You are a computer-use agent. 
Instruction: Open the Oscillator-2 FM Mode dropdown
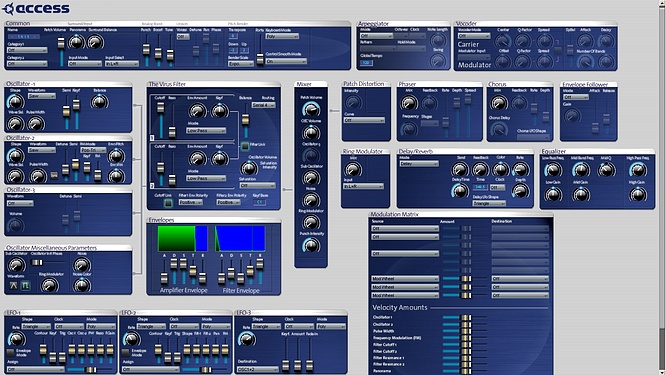pyautogui.click(x=93, y=150)
